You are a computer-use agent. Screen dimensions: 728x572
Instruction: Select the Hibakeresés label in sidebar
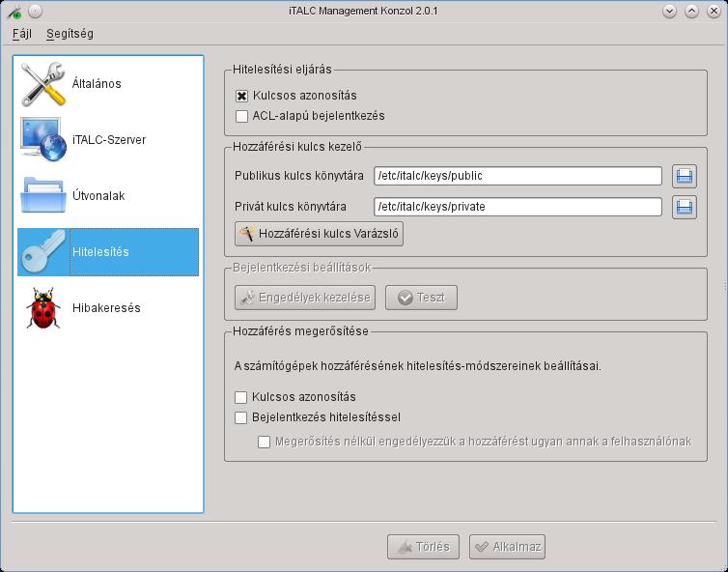coord(106,308)
